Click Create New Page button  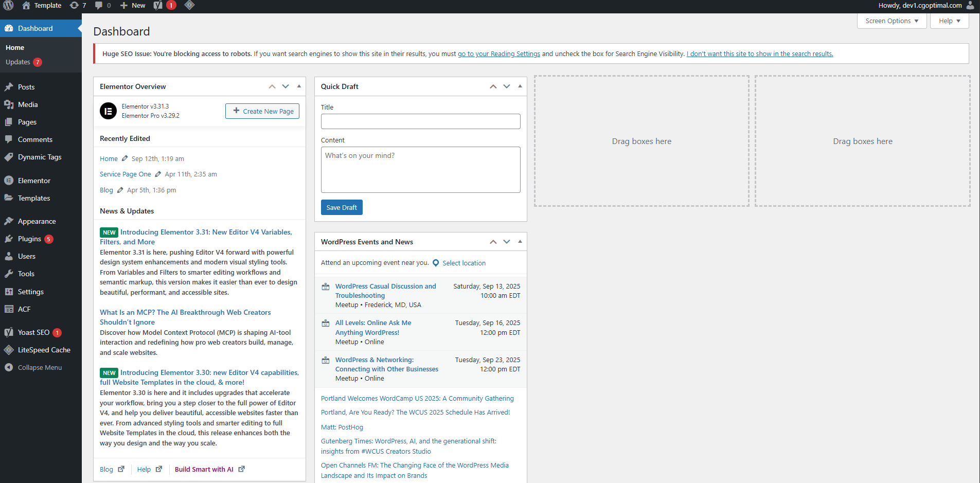click(x=262, y=111)
